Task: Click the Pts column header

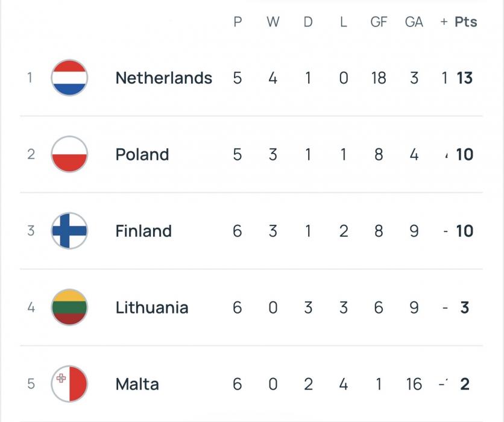Action: (465, 22)
